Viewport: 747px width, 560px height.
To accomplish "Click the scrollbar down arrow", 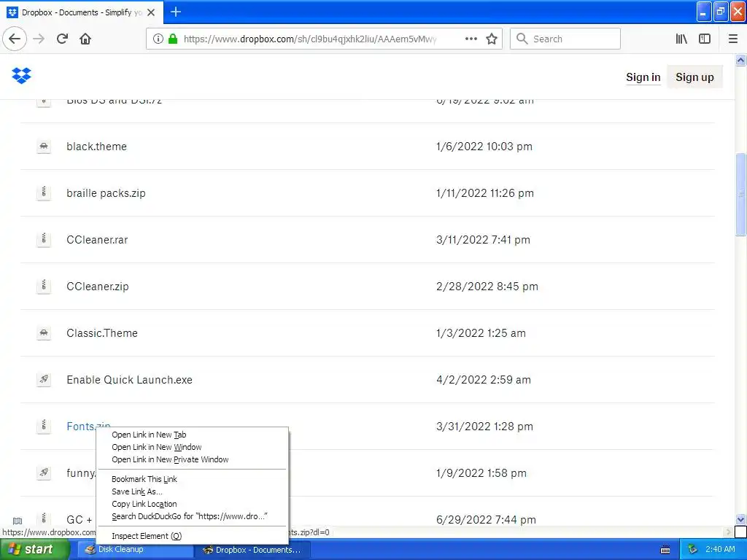I will [x=741, y=519].
